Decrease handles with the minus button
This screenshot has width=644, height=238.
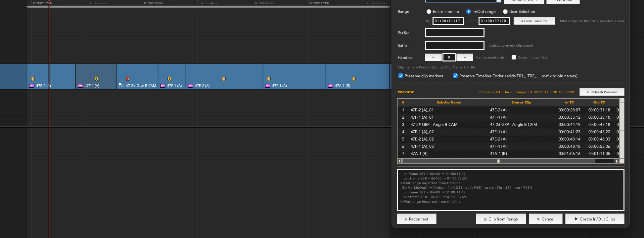(433, 57)
